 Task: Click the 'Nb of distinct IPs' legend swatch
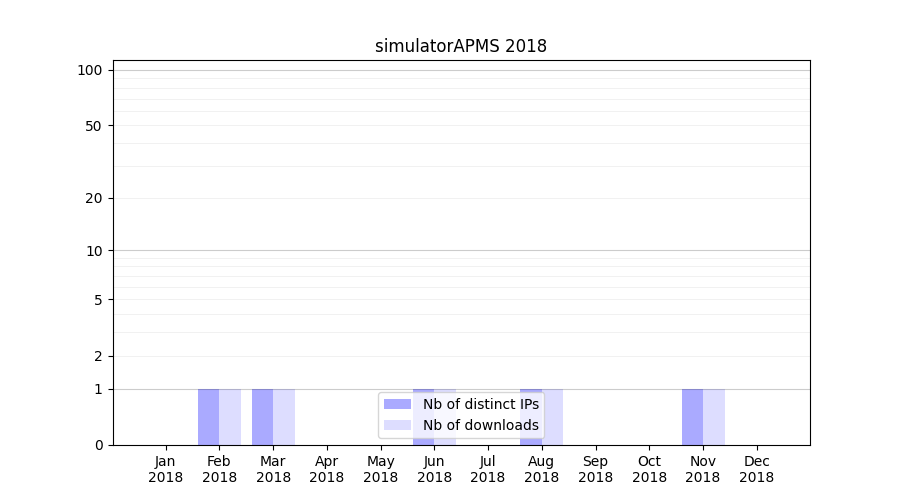[x=397, y=404]
